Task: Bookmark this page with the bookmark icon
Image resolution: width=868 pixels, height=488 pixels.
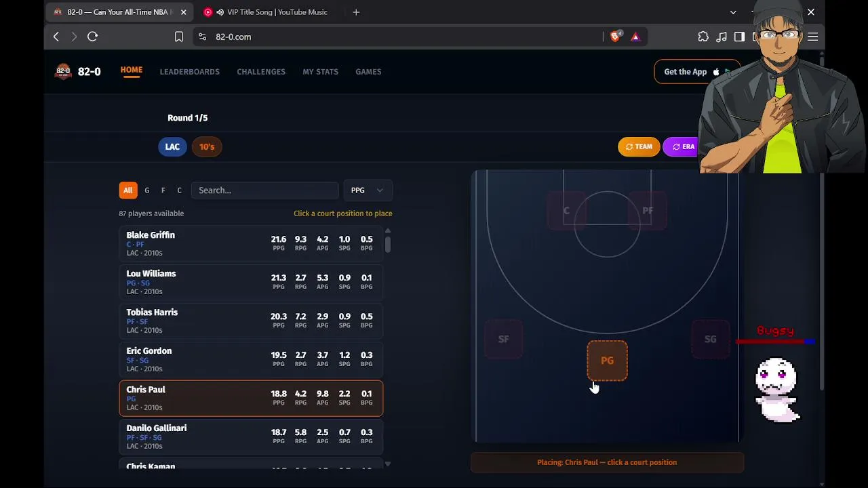Action: tap(179, 37)
